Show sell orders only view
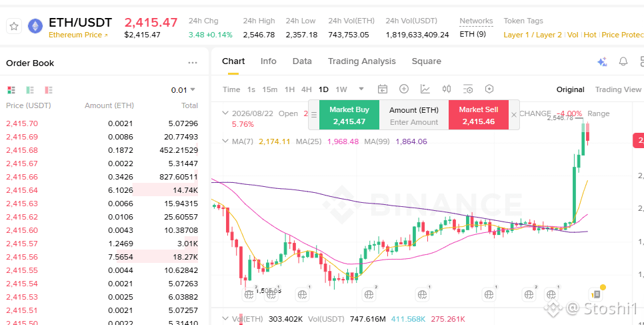Viewport: 644px width, 325px height. tap(49, 89)
